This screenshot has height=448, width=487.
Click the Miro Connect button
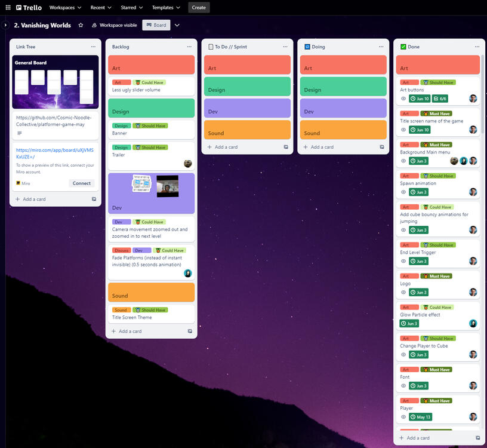pyautogui.click(x=82, y=183)
